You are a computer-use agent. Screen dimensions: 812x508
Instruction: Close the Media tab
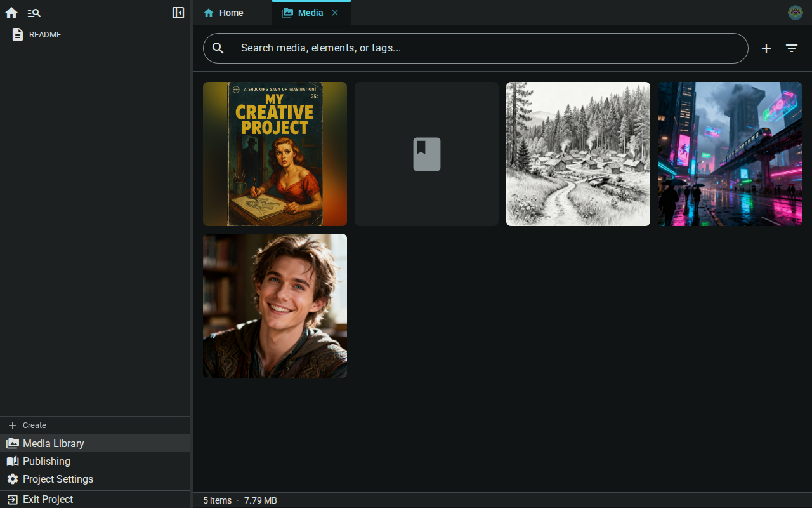coord(335,13)
